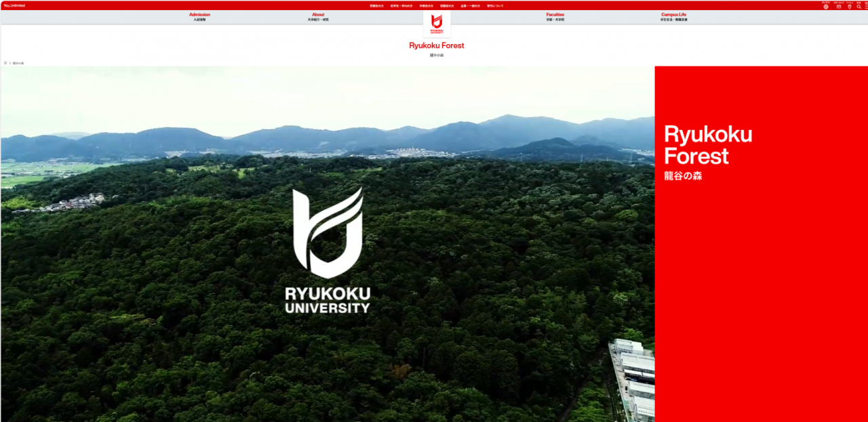Click 企業・一般の方 in the top bar
Image resolution: width=868 pixels, height=422 pixels.
point(470,5)
